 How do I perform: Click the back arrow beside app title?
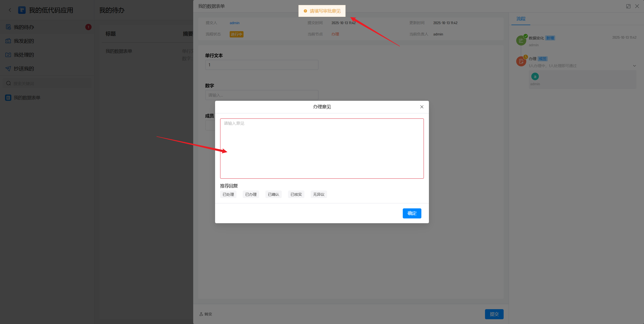[10, 10]
